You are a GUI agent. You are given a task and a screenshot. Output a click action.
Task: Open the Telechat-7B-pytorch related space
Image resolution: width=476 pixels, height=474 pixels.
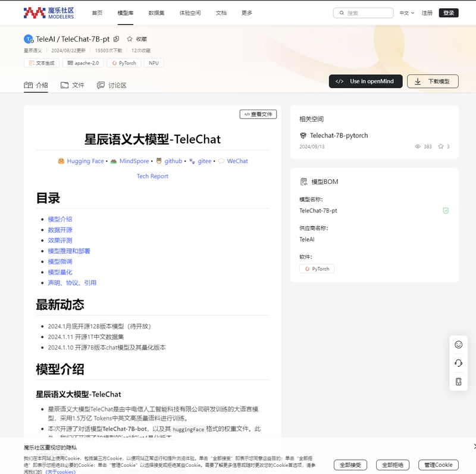coord(339,135)
